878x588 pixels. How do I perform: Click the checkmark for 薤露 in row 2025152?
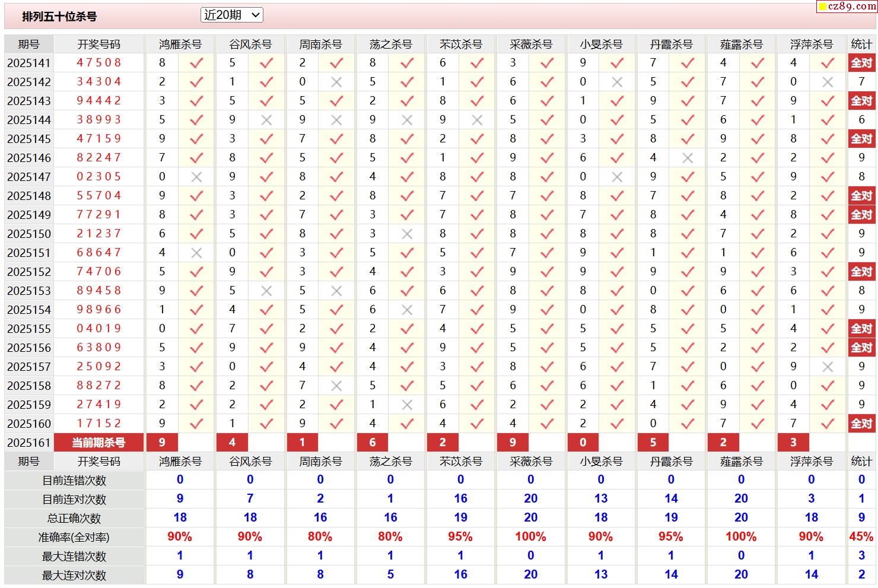point(758,271)
